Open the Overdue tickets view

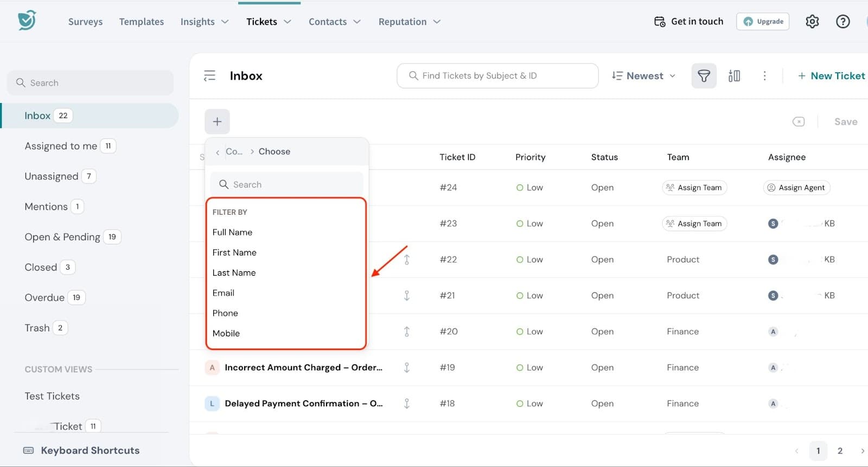[x=44, y=297]
